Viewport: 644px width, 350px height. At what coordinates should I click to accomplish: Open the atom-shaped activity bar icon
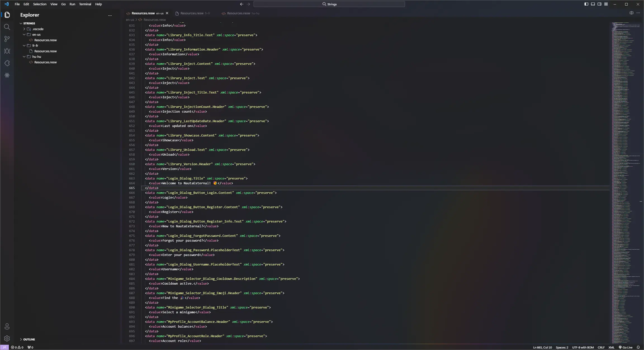tap(7, 75)
